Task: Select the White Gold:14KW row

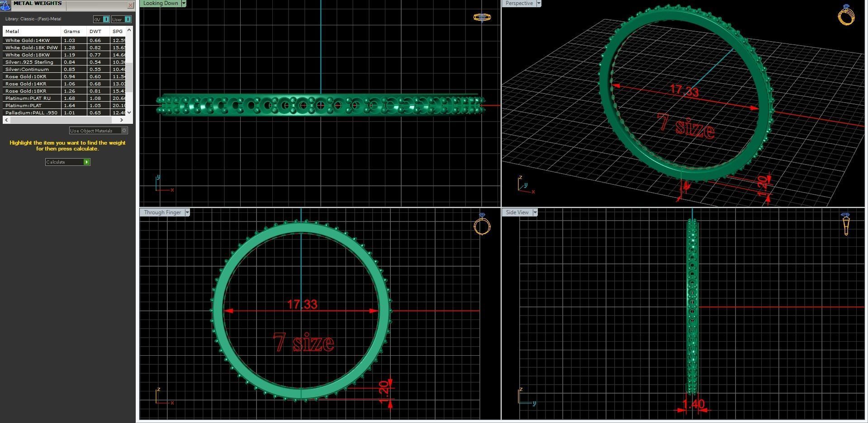Action: point(64,40)
